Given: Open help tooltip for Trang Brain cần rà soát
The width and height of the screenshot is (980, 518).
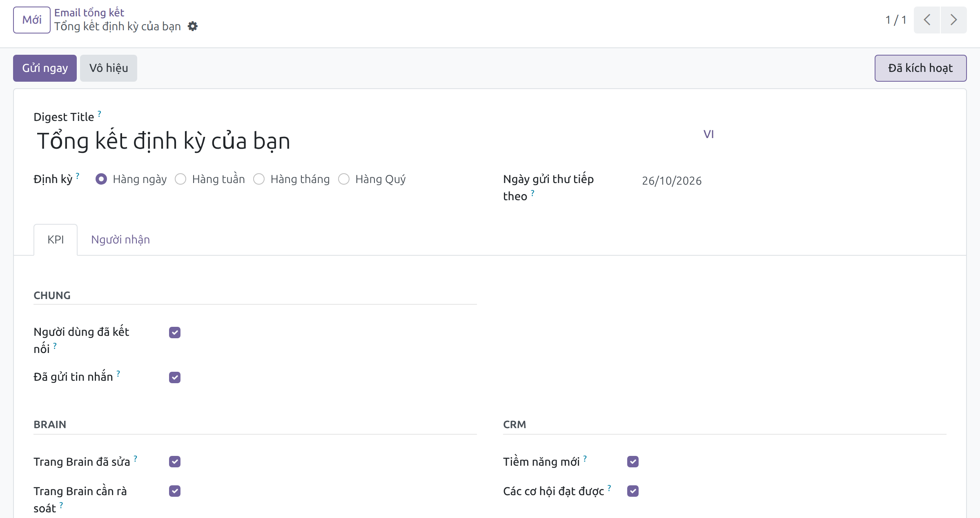Looking at the screenshot, I should tap(61, 505).
